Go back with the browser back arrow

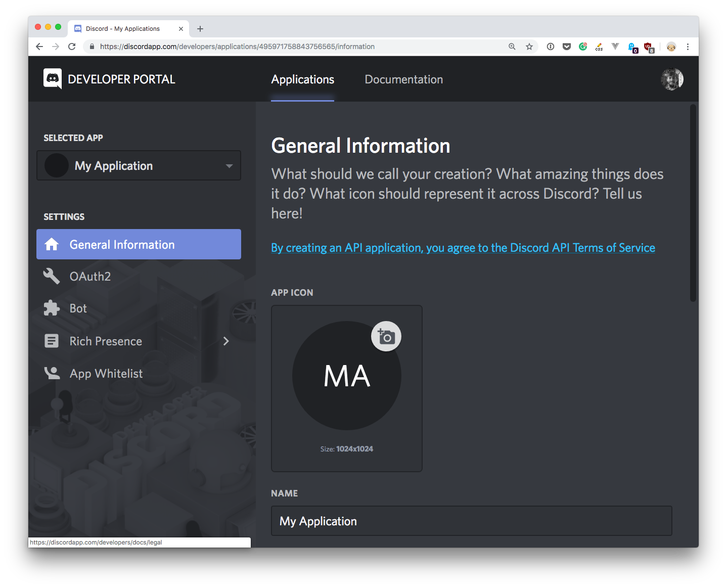click(x=39, y=47)
